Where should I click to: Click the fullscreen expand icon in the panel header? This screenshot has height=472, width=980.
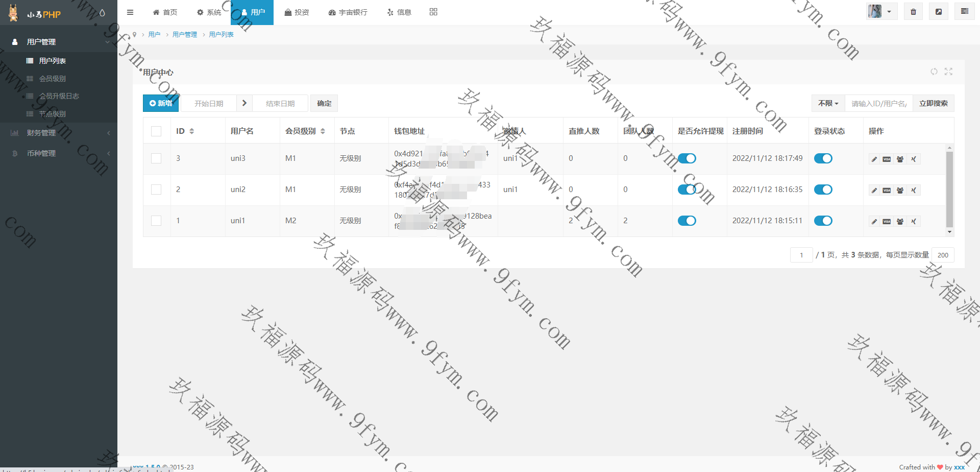click(x=948, y=72)
